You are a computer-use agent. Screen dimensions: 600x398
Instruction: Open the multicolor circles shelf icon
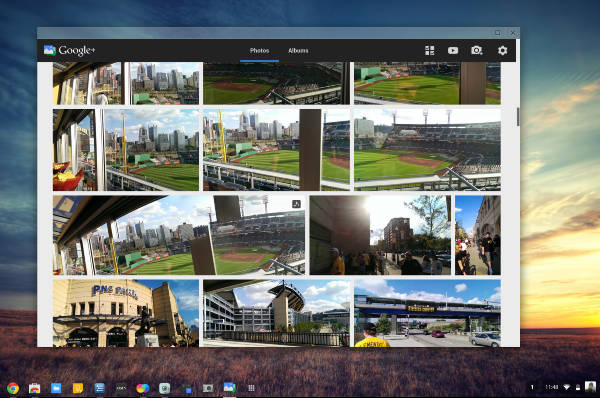tap(143, 388)
